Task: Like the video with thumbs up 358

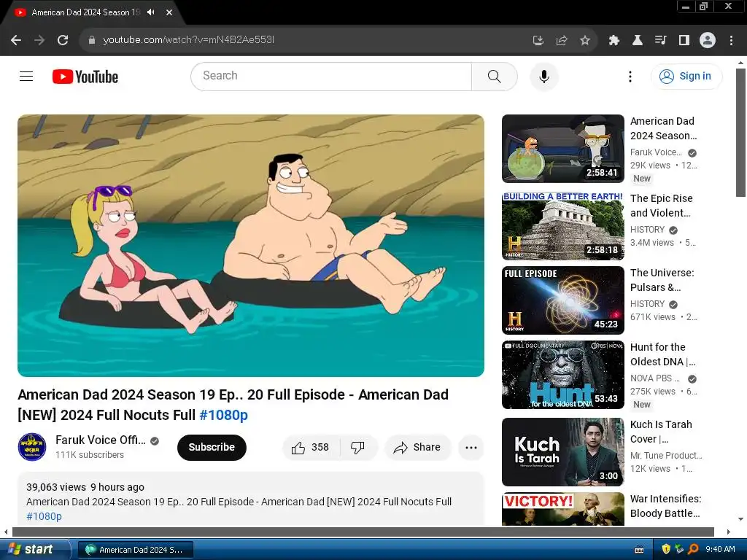Action: pyautogui.click(x=311, y=447)
